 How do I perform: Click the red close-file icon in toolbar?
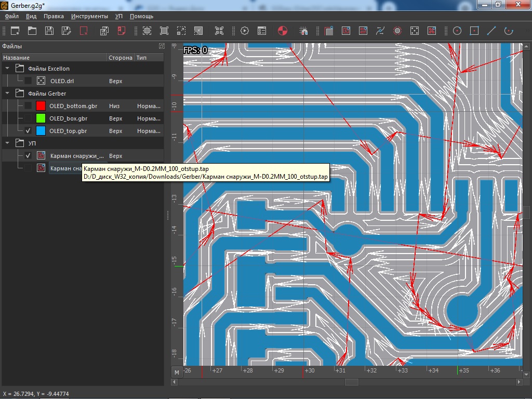coord(84,31)
